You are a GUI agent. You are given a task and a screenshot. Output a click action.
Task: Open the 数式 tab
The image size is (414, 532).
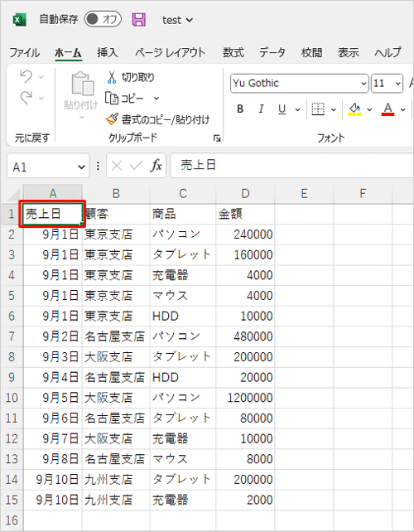(x=233, y=52)
